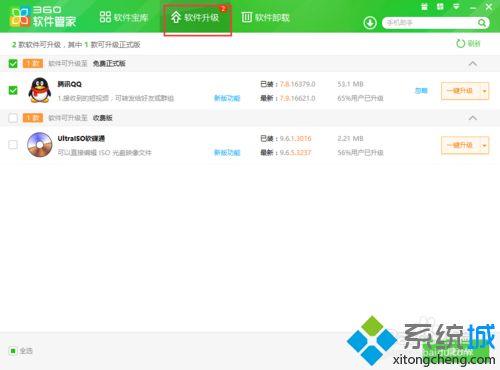Uncheck the 腾讯QQ checkbox
The height and width of the screenshot is (370, 500).
[x=13, y=90]
